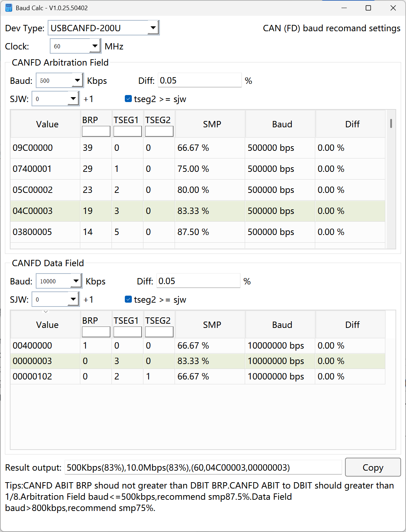Select row with value 05C00002

pos(198,190)
